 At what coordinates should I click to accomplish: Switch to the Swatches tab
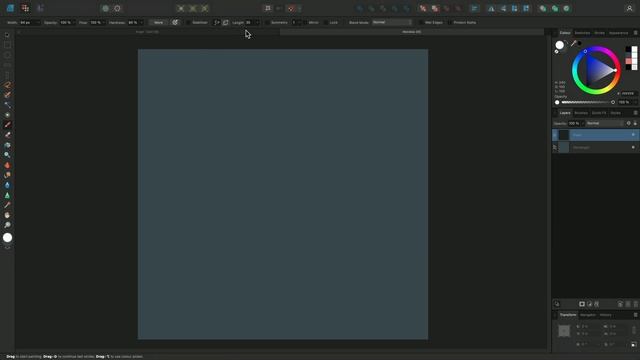[582, 33]
